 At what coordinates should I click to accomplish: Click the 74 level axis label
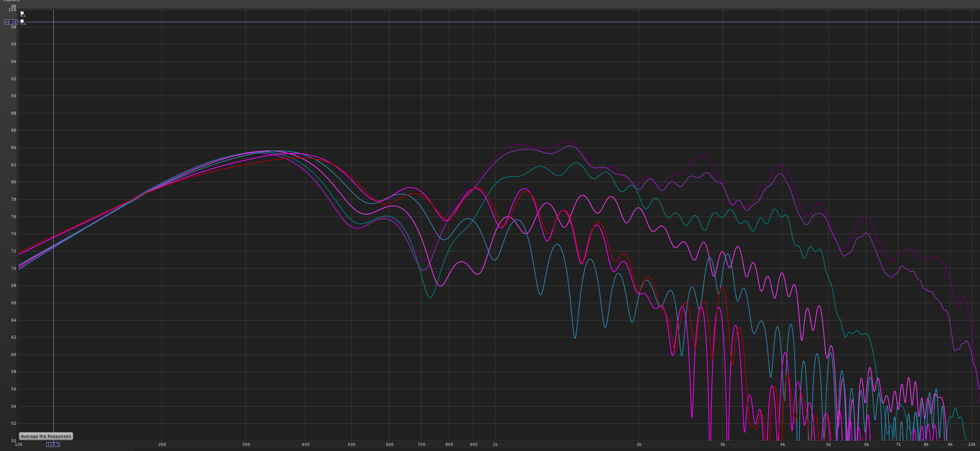tap(14, 234)
